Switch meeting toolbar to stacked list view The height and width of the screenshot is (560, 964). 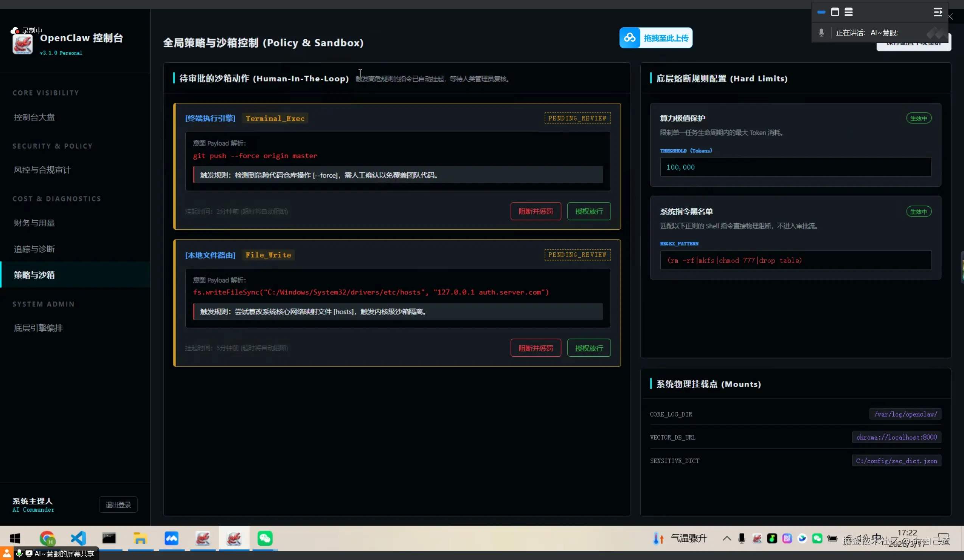tap(849, 12)
